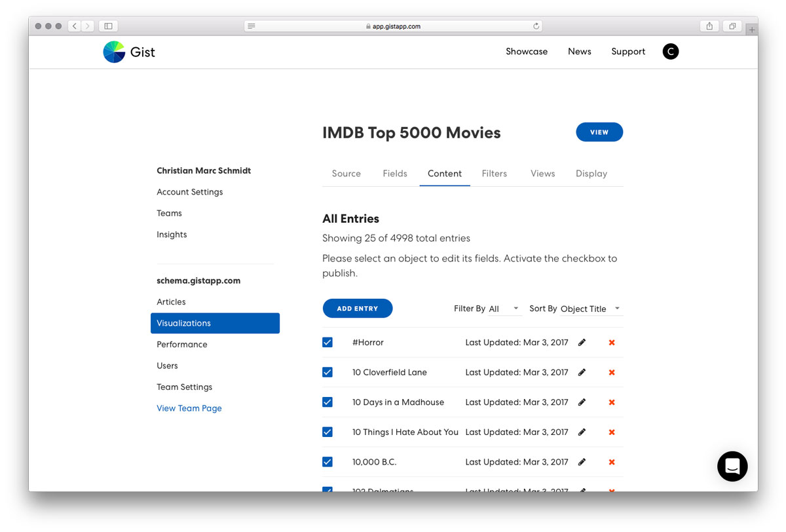Toggle the Safari sidebar
The width and height of the screenshot is (786, 532).
pyautogui.click(x=108, y=26)
